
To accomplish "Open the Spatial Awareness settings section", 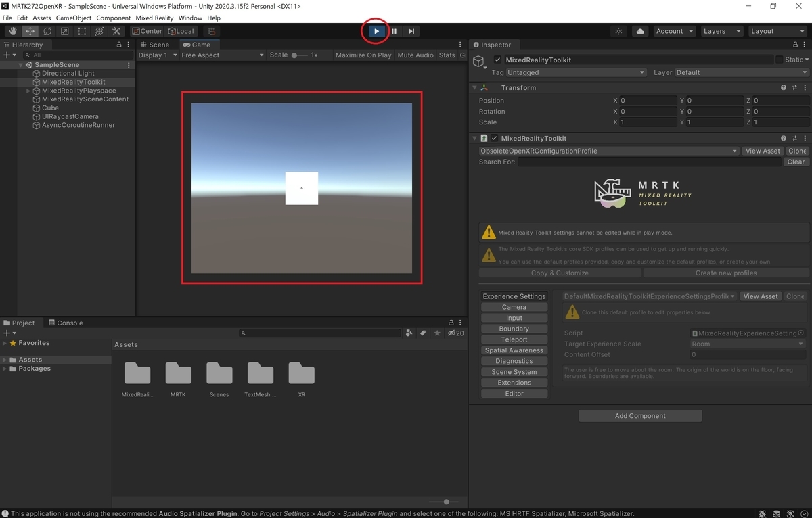I will click(514, 350).
